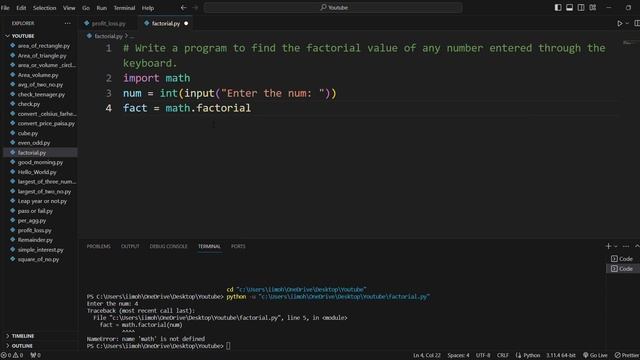Click unsaved dot on factorial.py tab
Image resolution: width=640 pixels, height=360 pixels.
click(186, 24)
